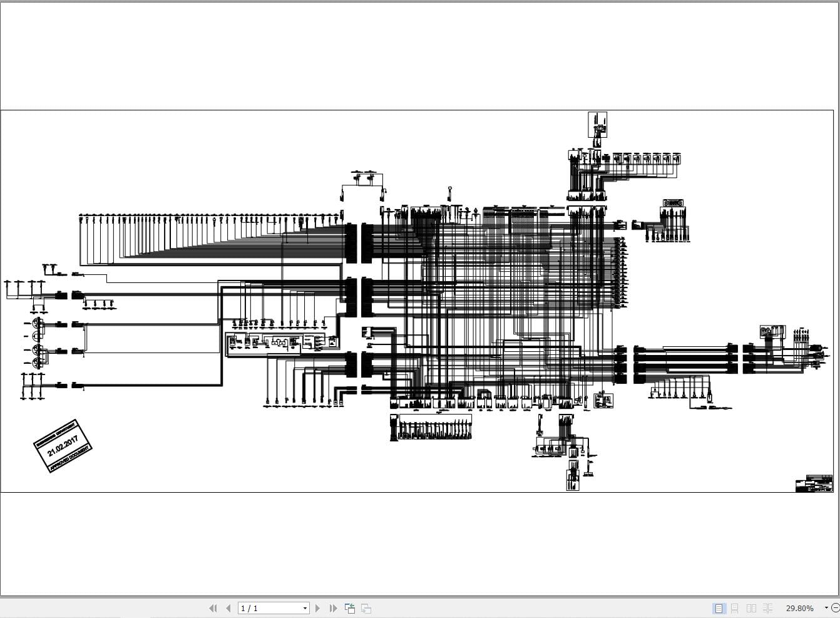This screenshot has height=618, width=840.
Task: Jump to the last page
Action: click(x=333, y=608)
